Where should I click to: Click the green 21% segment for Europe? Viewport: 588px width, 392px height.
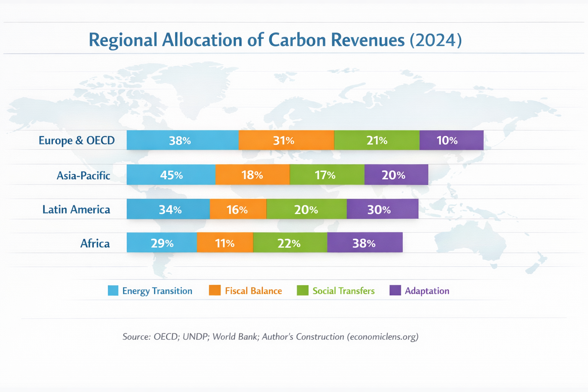tap(377, 140)
